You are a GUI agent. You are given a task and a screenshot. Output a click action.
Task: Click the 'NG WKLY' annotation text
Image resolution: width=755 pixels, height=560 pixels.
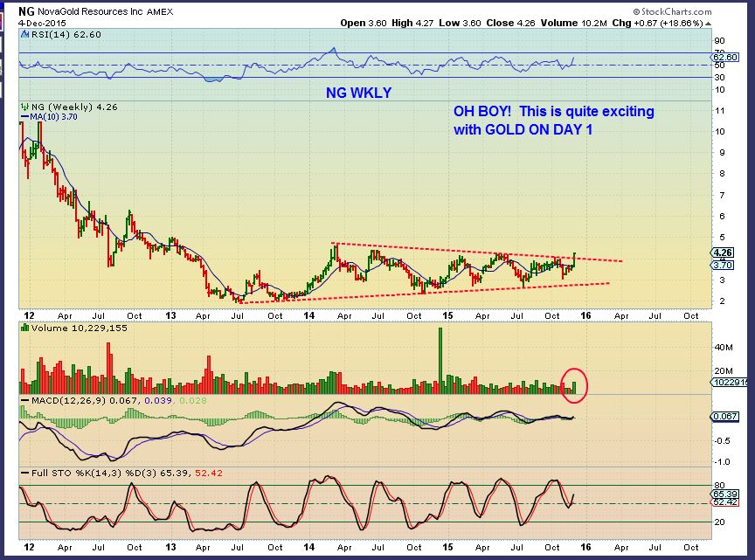tap(359, 93)
